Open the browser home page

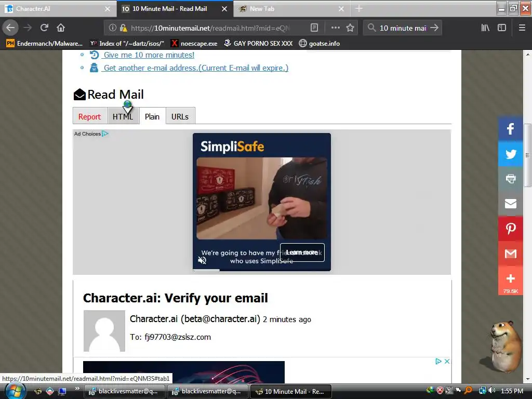61,28
